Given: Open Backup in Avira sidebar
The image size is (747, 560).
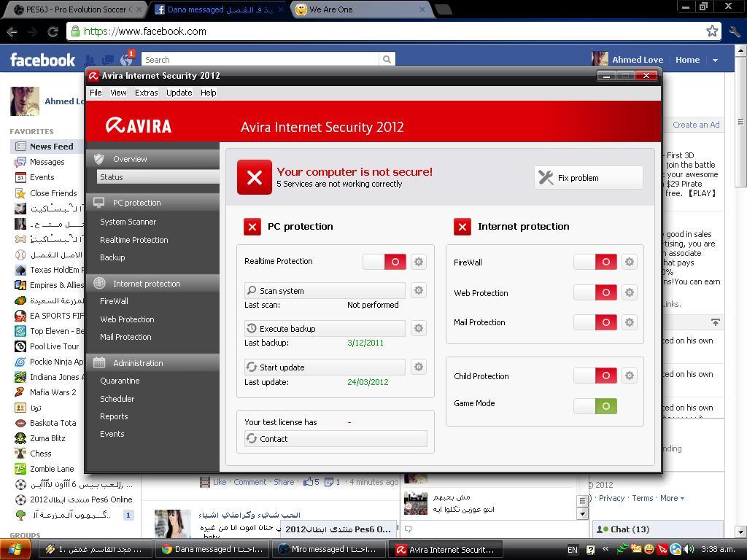Looking at the screenshot, I should pos(112,257).
